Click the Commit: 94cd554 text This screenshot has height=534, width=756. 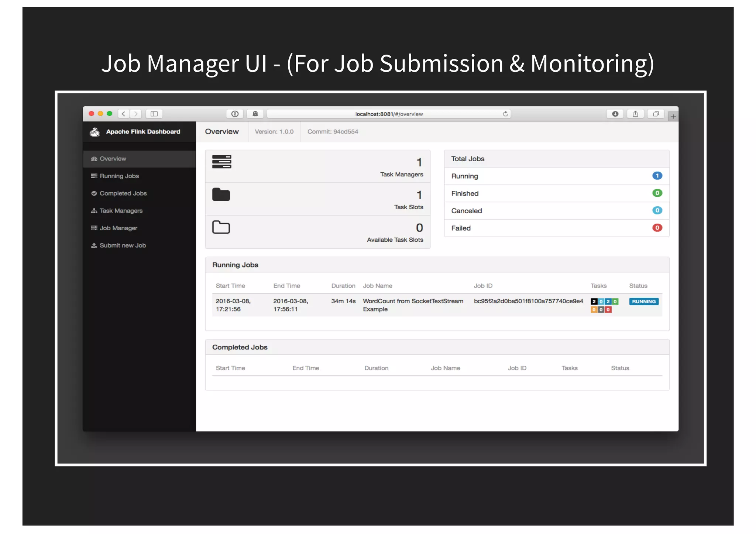point(333,132)
